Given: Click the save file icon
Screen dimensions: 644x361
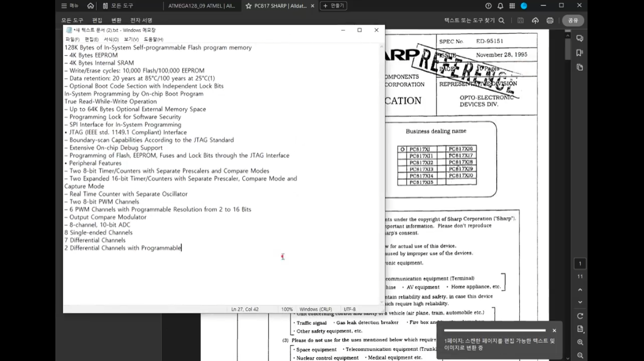Looking at the screenshot, I should 521,20.
